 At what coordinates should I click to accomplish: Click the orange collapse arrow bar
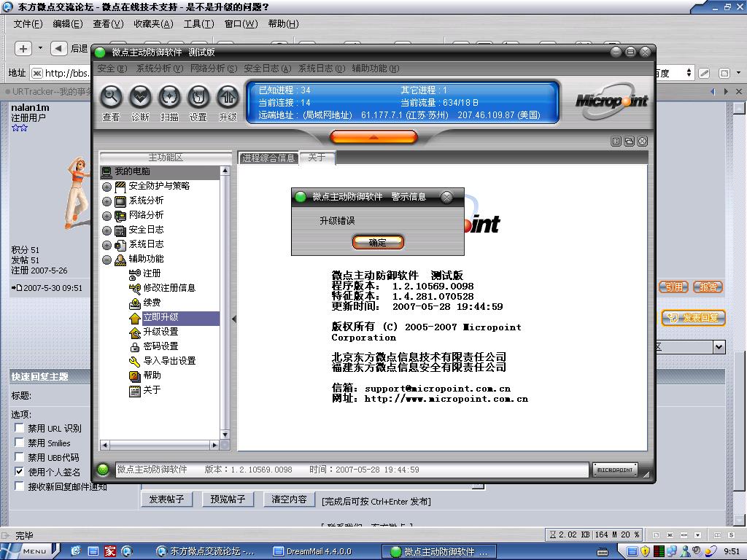coord(373,137)
